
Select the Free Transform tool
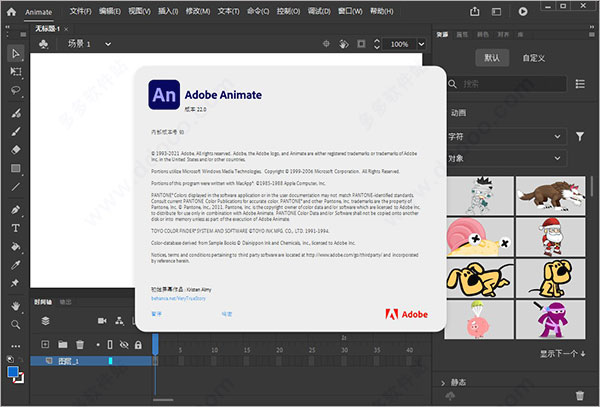(16, 72)
